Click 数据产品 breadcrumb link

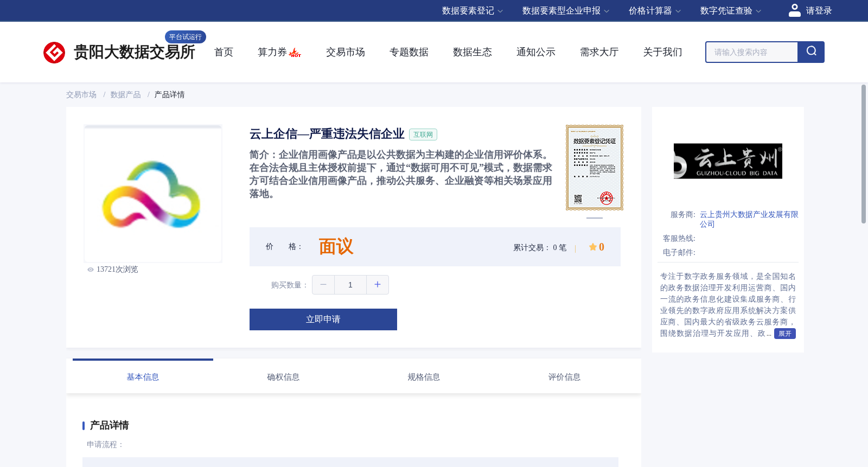(x=126, y=95)
